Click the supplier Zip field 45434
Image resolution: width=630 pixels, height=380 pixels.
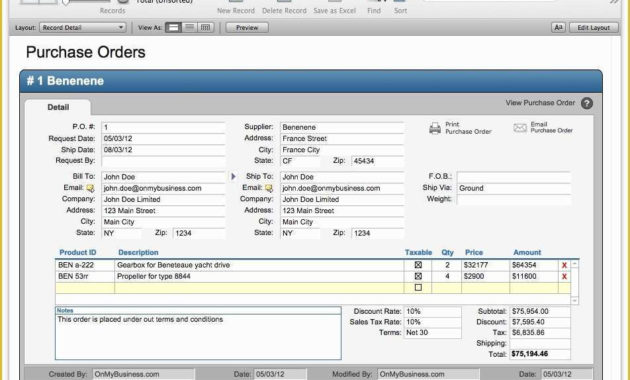(x=377, y=161)
